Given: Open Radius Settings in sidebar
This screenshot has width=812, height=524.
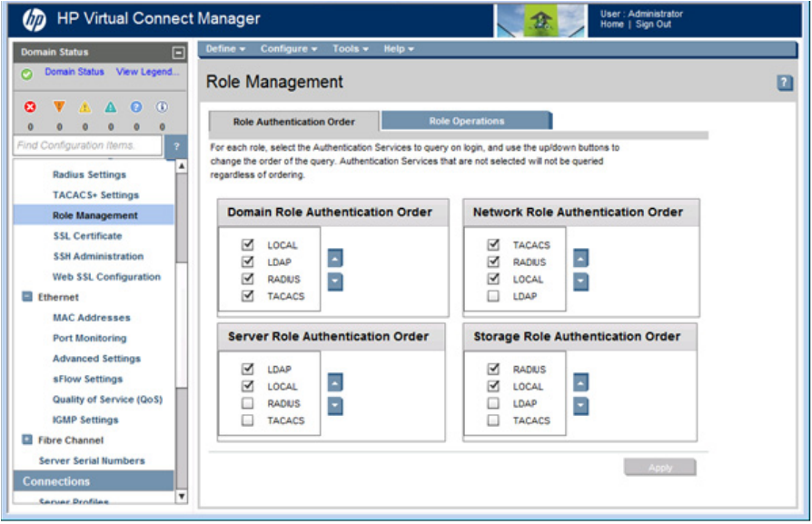Looking at the screenshot, I should pyautogui.click(x=89, y=174).
